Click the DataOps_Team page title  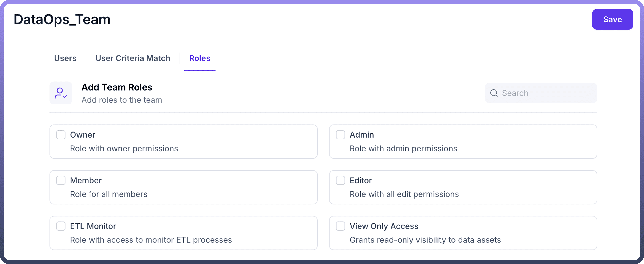point(62,20)
